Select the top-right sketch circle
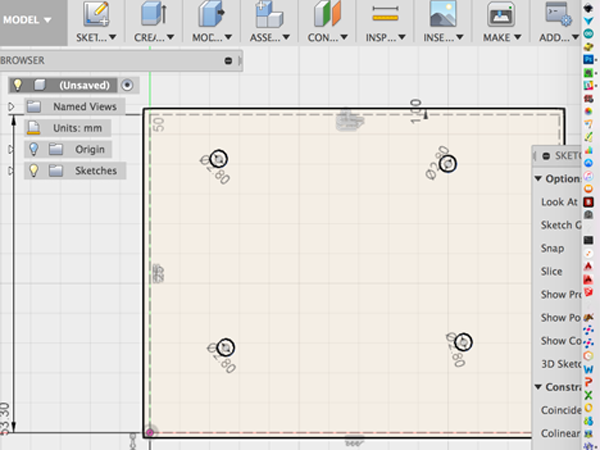 [x=448, y=164]
